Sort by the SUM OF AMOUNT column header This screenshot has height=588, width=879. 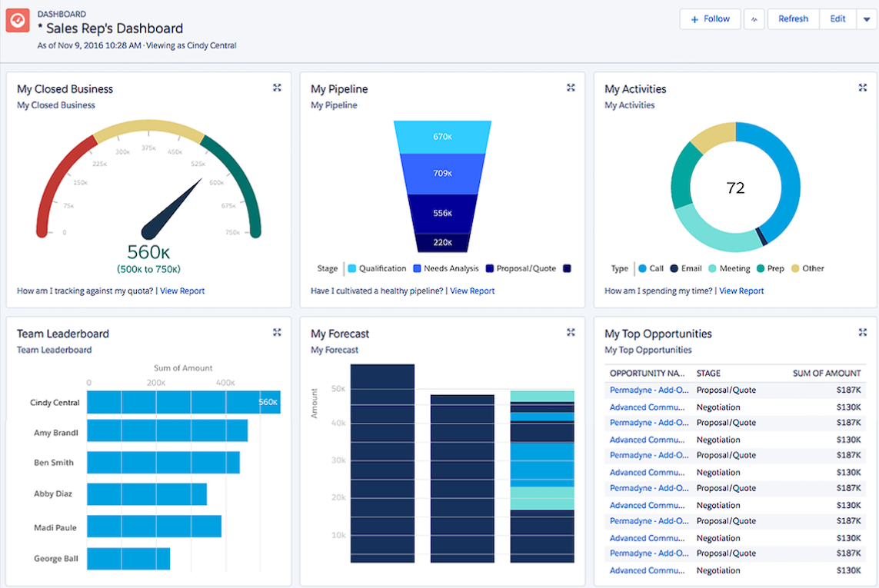pyautogui.click(x=827, y=374)
